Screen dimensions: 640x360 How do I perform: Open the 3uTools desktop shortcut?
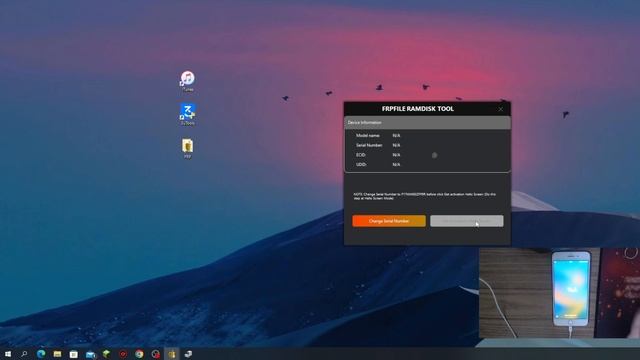(x=187, y=114)
